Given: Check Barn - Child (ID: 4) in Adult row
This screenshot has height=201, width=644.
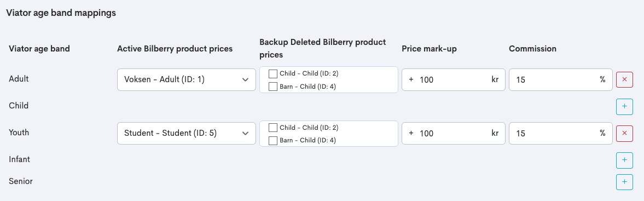Looking at the screenshot, I should pos(272,87).
